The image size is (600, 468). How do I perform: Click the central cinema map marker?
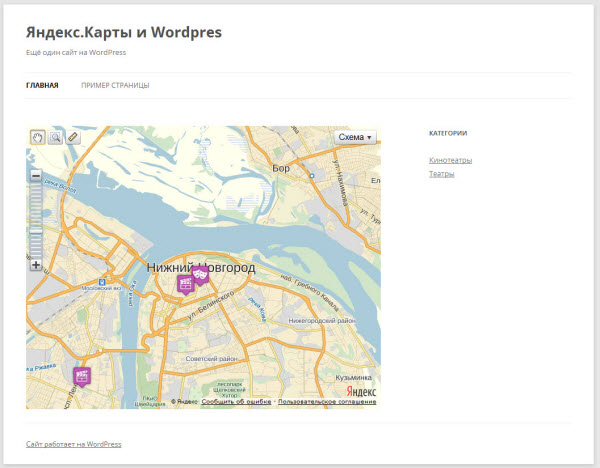pos(185,283)
